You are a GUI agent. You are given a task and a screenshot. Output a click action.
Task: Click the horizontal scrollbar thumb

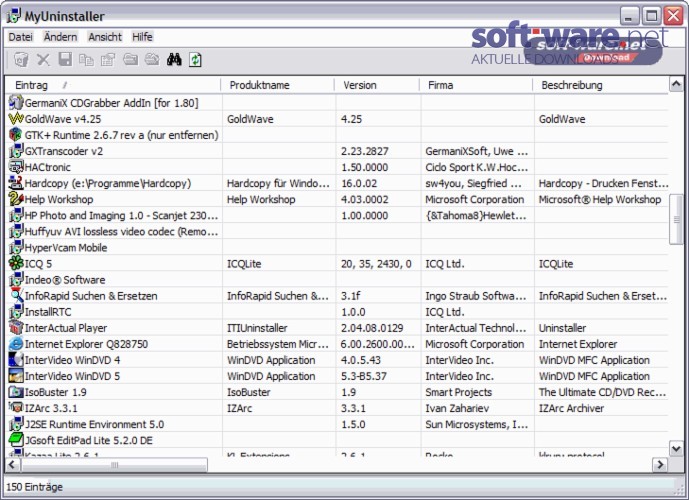114,465
